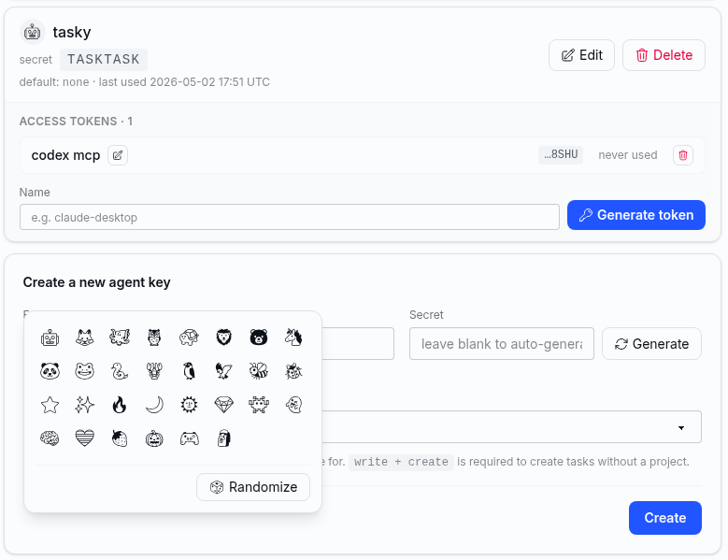The height and width of the screenshot is (560, 728).
Task: Click the blue Create button
Action: click(x=664, y=518)
